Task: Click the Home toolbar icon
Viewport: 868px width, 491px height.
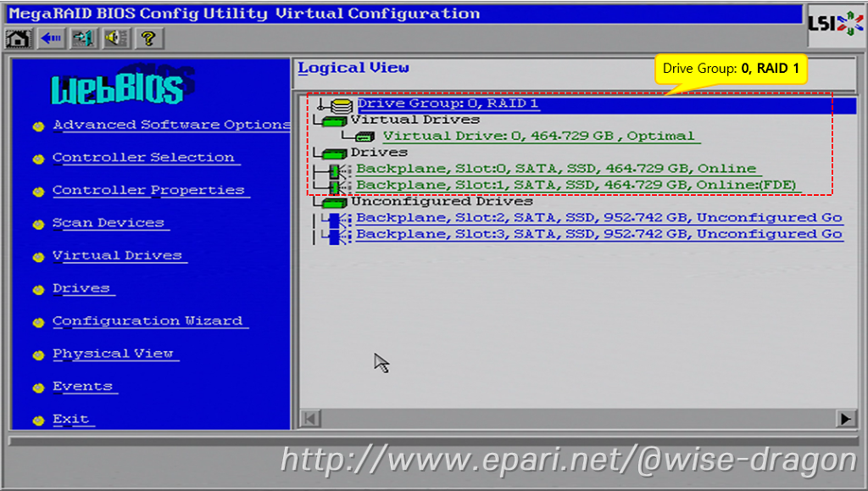Action: 18,38
